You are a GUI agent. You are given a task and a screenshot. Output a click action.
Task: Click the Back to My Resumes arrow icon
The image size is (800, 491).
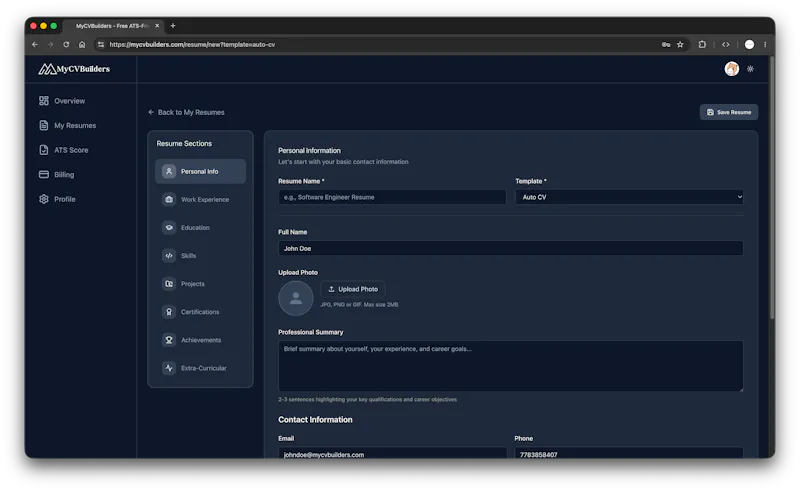coord(151,112)
